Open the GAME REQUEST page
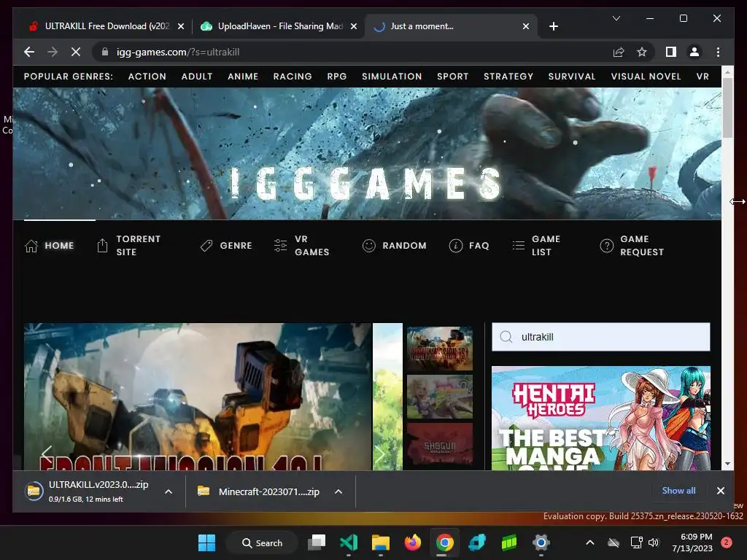The height and width of the screenshot is (560, 747). [x=632, y=245]
